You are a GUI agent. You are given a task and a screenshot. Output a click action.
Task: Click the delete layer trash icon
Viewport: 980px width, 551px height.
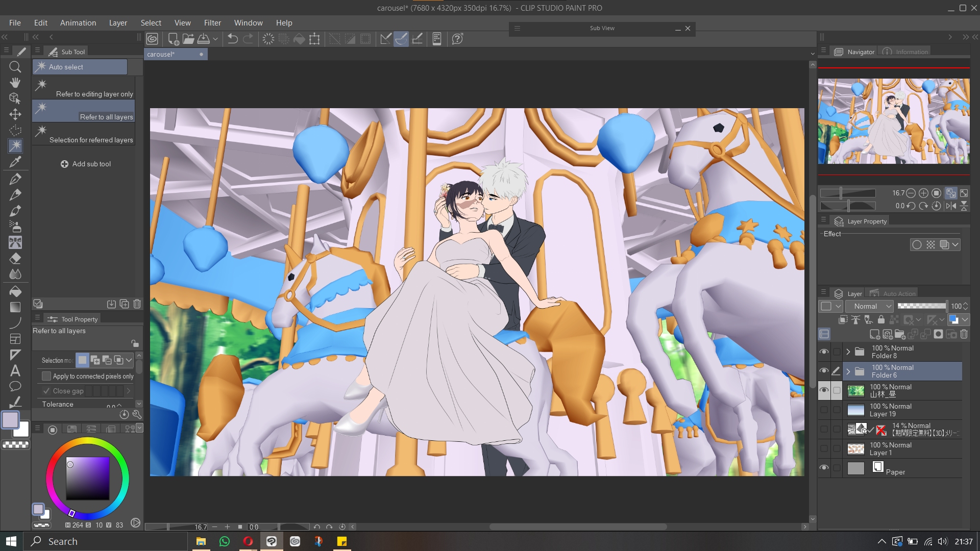964,334
